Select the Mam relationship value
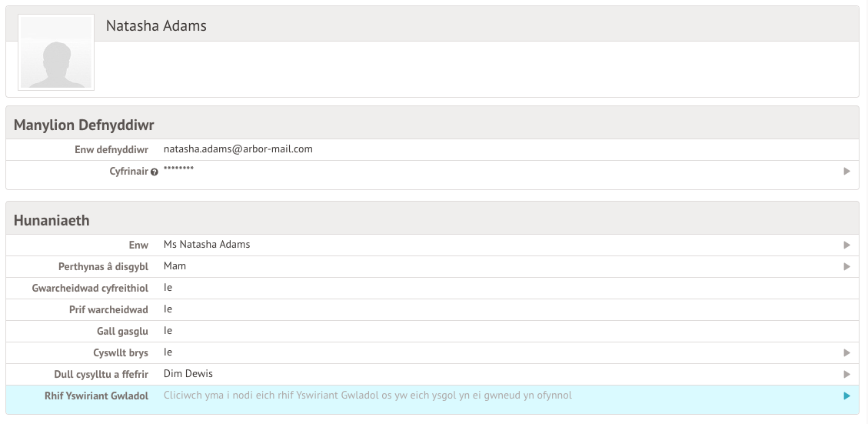The image size is (868, 424). click(175, 266)
